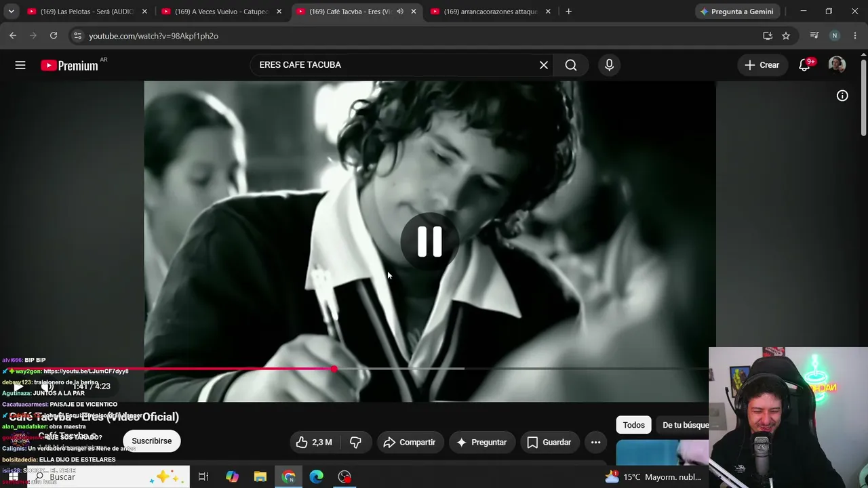
Task: Click the Windows taskbar Buscar search box
Action: (108, 477)
